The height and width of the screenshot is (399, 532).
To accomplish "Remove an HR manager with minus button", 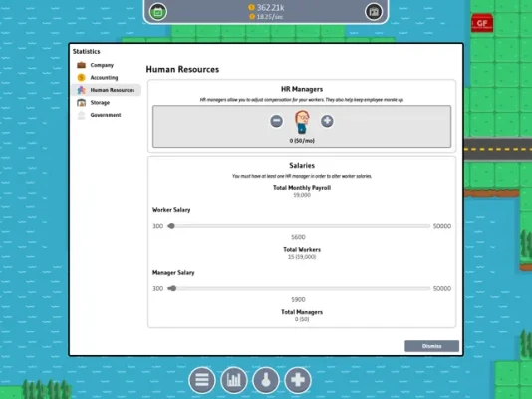I will (277, 121).
